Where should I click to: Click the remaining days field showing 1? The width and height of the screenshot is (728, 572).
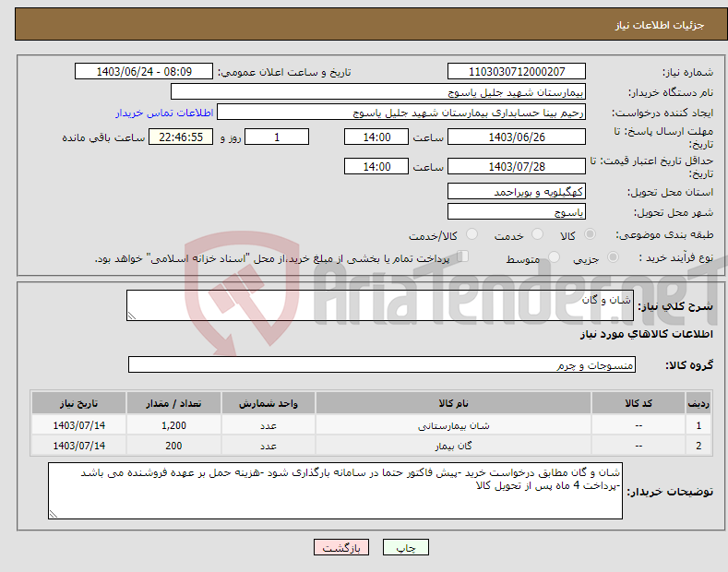pyautogui.click(x=277, y=137)
